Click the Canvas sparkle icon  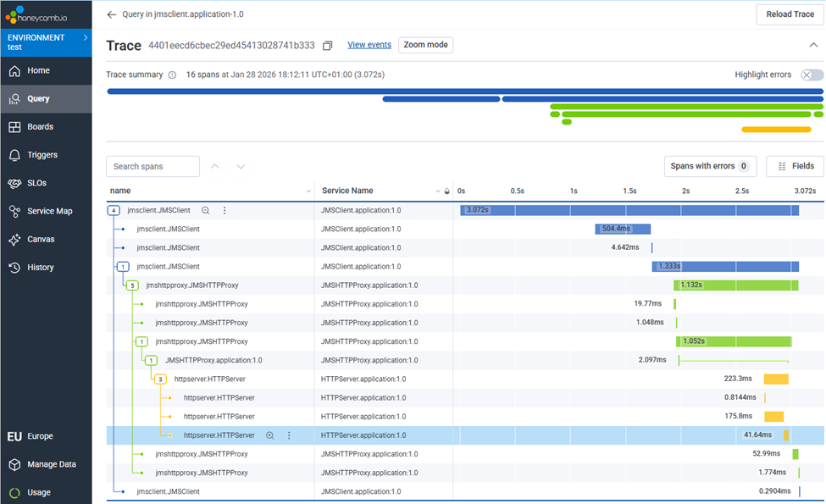pyautogui.click(x=14, y=239)
